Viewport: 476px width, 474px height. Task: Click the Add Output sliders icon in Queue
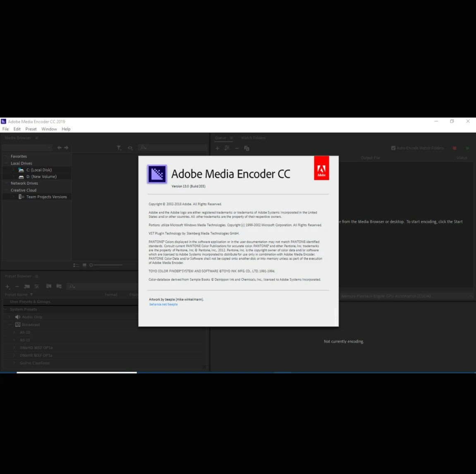227,148
